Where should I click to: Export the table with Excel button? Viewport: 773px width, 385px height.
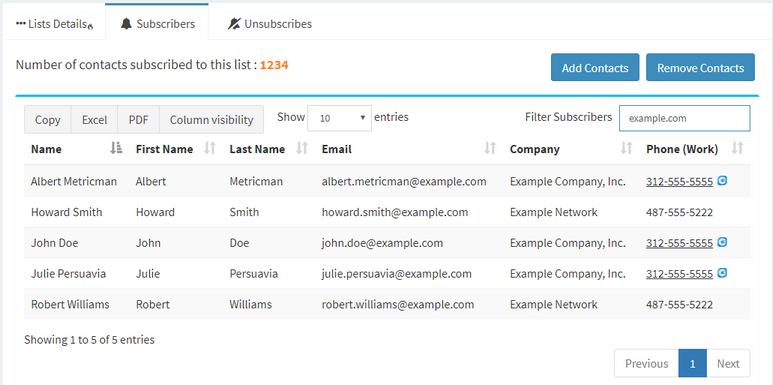coord(95,120)
